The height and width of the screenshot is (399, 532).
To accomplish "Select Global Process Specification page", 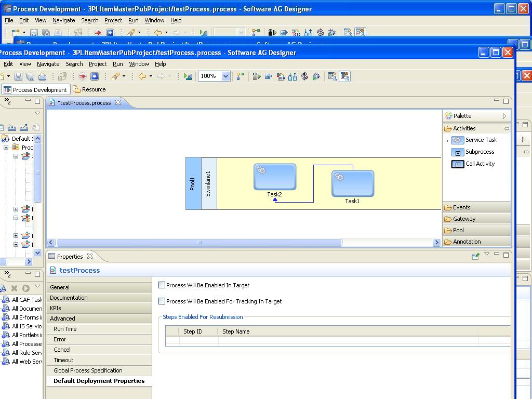I will tap(99, 370).
